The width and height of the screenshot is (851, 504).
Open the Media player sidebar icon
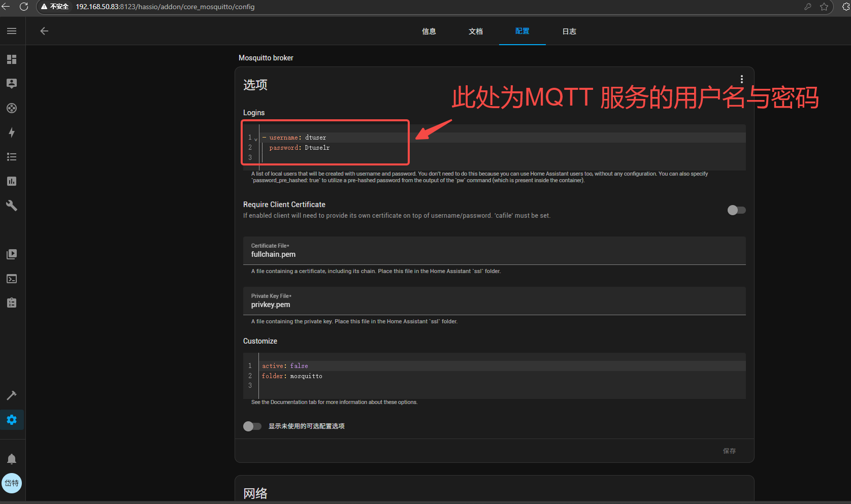[x=12, y=254]
